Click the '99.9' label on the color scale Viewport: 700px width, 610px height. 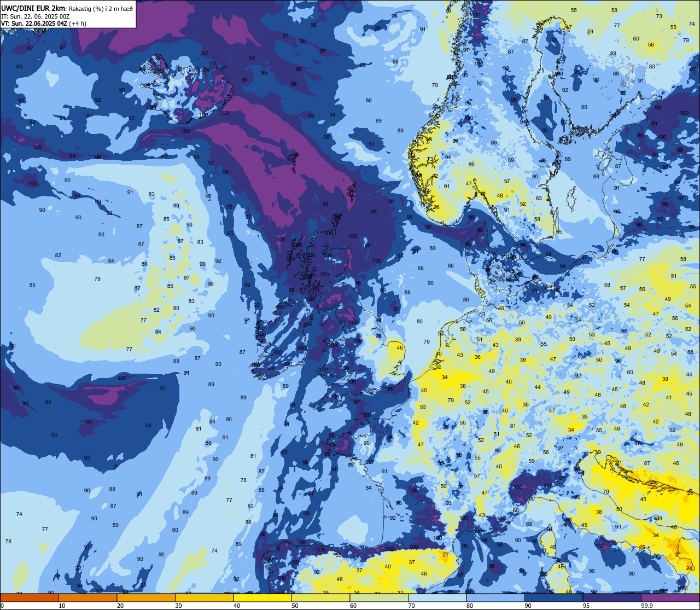[646, 606]
